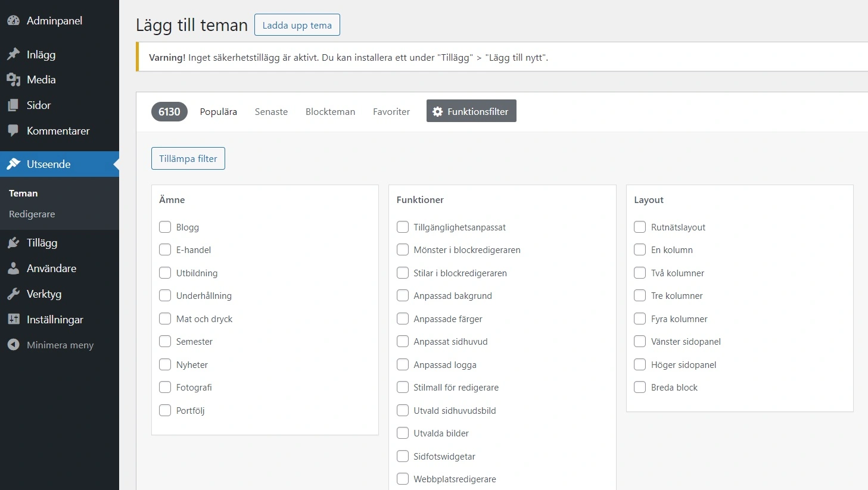This screenshot has width=868, height=490.
Task: Apply filters with Tillämpa filter button
Action: 188,158
